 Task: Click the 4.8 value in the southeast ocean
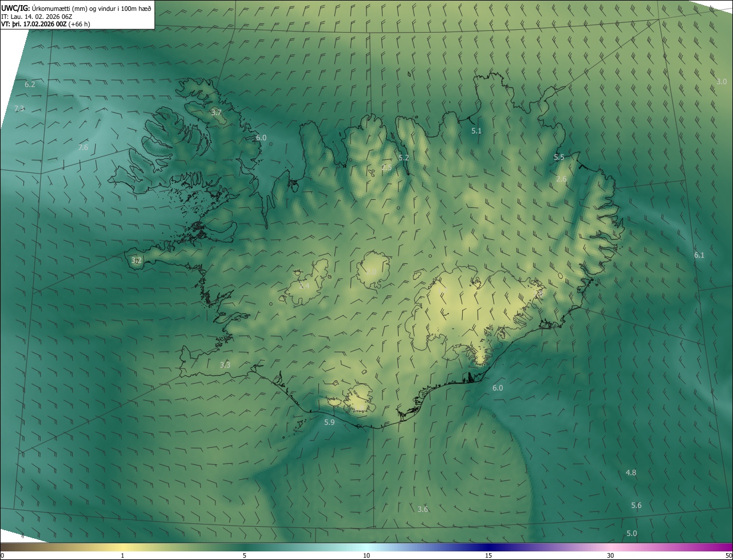tap(630, 473)
